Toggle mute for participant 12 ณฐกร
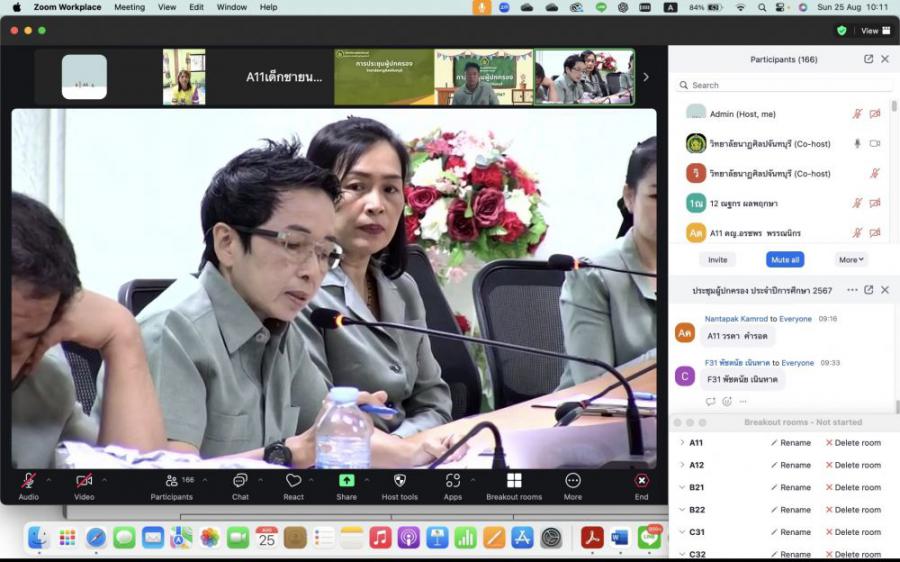The image size is (900, 562). pos(857,203)
